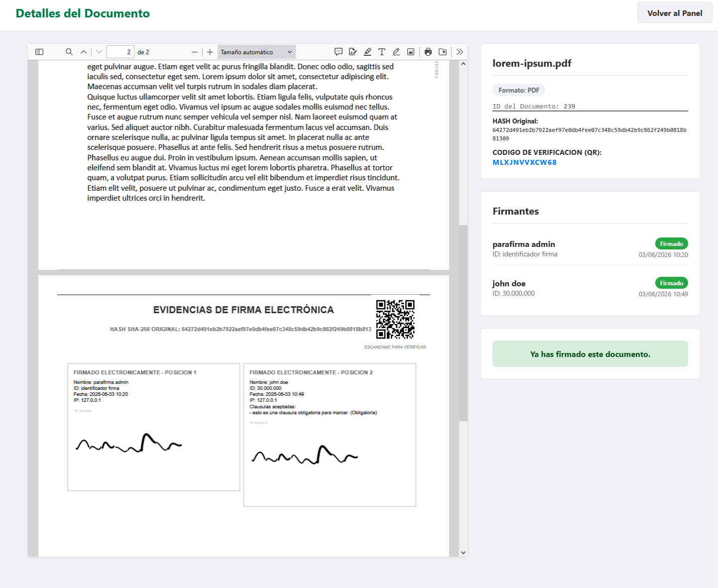Zoom out with the minus button

[x=195, y=52]
